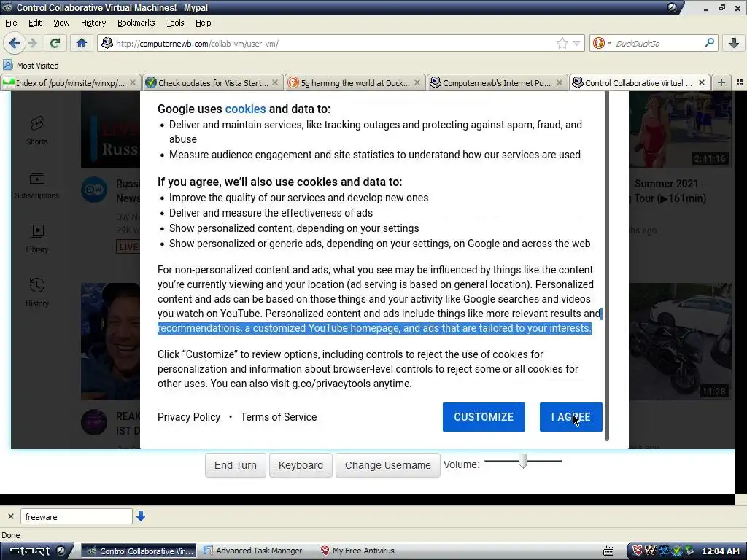Open the Edit menu
Viewport: 747px width, 560px height.
click(x=35, y=23)
